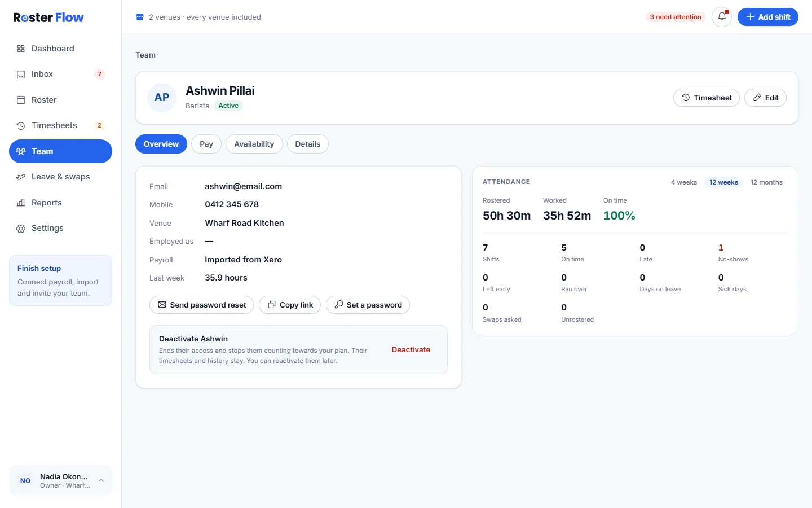812x508 pixels.
Task: Open the Details tab
Action: pyautogui.click(x=308, y=144)
